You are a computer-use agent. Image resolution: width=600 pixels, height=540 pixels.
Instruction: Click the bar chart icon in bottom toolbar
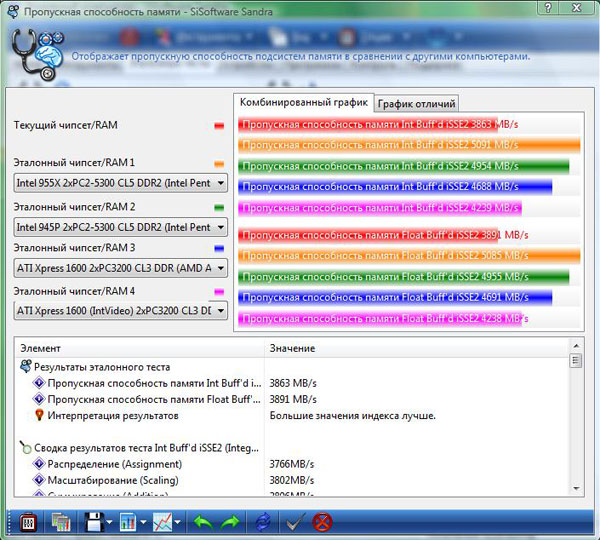128,522
